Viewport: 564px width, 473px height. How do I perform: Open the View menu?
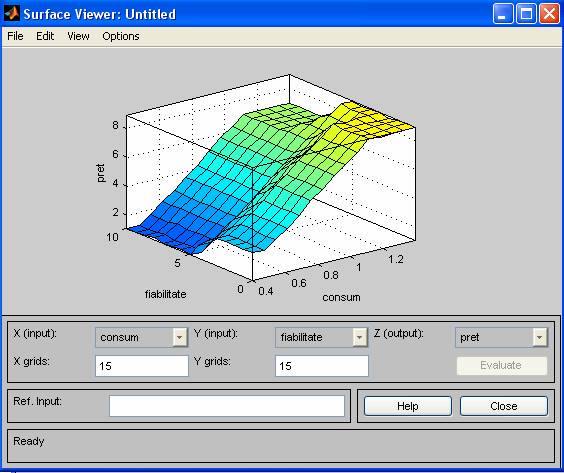(x=78, y=36)
